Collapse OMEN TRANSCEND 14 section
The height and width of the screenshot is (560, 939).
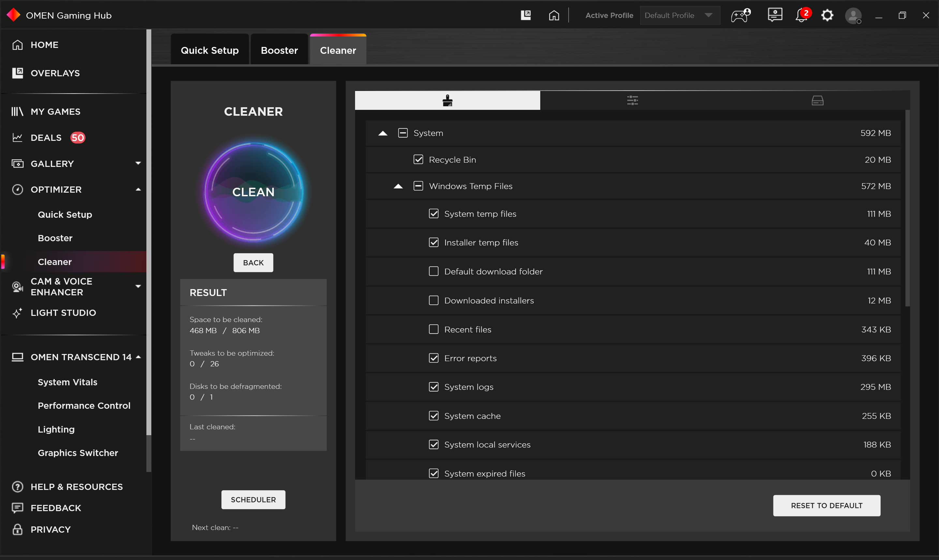(138, 357)
